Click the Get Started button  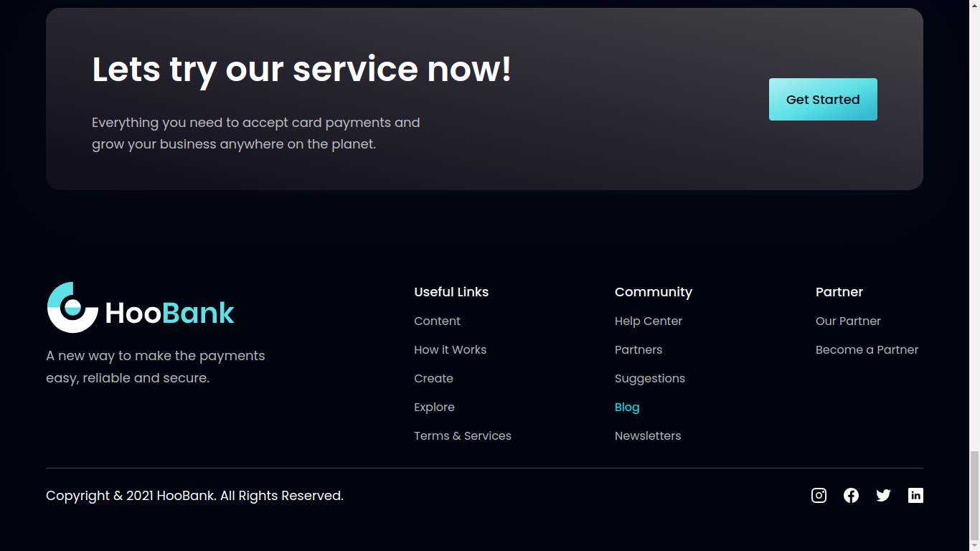(823, 99)
